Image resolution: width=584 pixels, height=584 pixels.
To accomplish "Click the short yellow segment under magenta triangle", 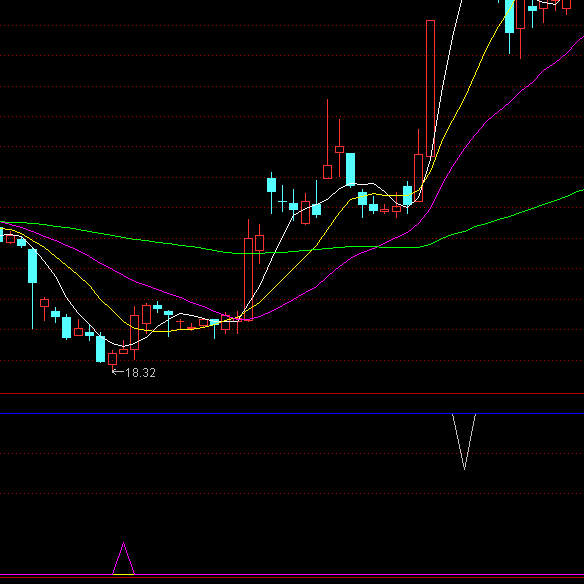I will tap(123, 574).
